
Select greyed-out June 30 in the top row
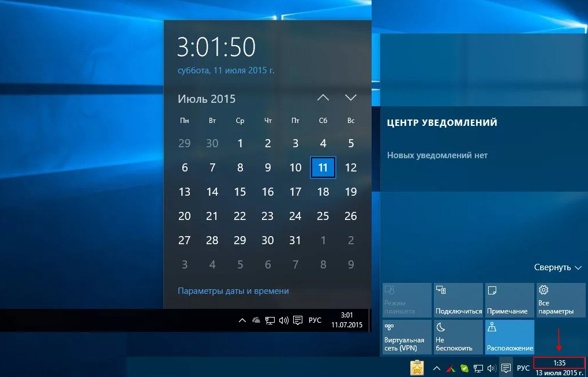coord(212,143)
